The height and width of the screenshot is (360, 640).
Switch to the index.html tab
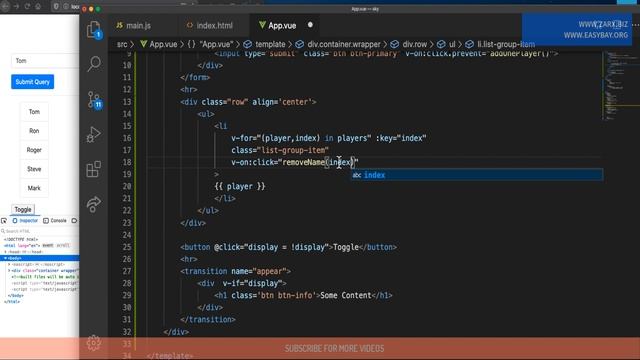(x=210, y=25)
